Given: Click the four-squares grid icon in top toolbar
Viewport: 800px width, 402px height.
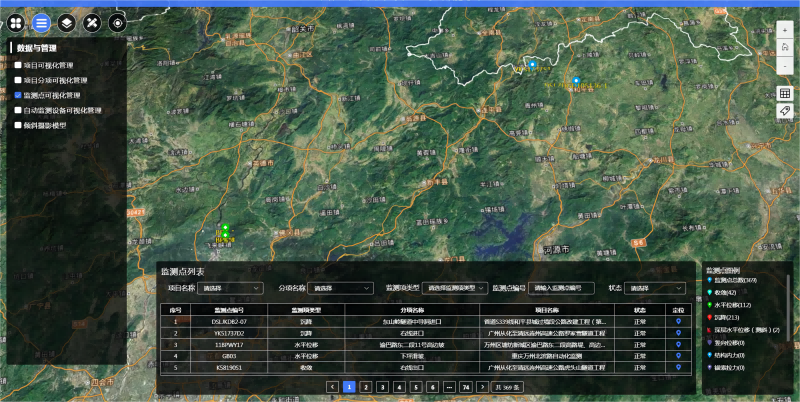Looking at the screenshot, I should pos(15,22).
